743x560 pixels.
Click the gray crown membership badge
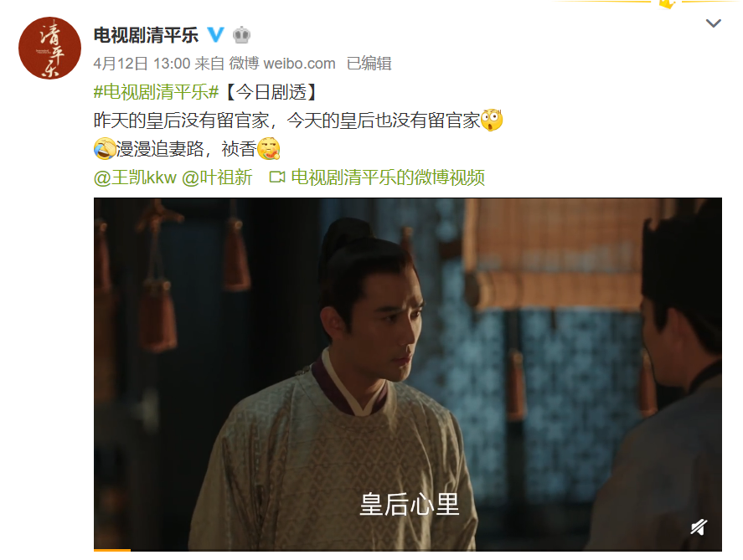point(242,35)
